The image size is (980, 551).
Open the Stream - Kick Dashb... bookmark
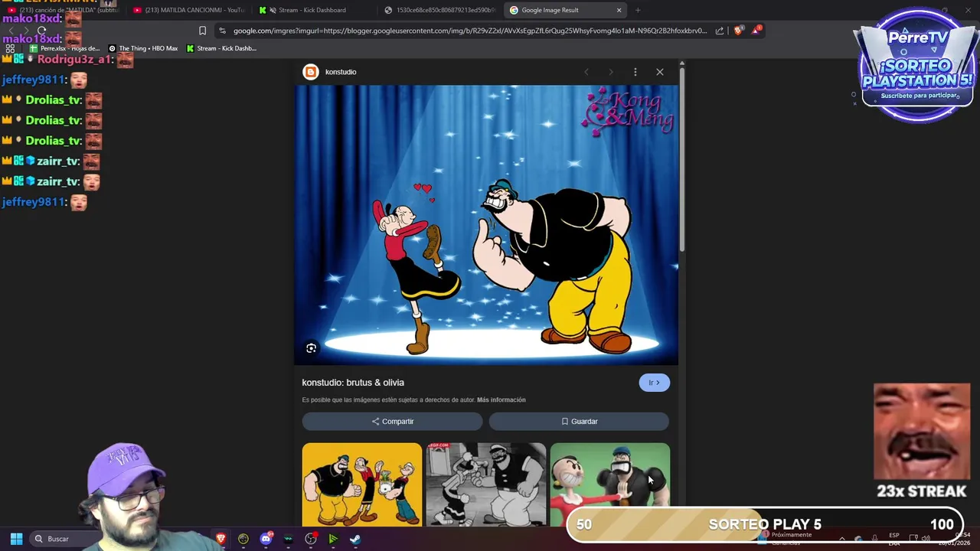pyautogui.click(x=221, y=48)
